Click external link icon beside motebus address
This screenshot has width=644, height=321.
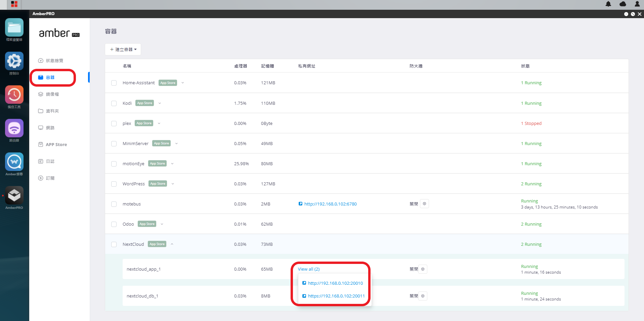point(300,204)
